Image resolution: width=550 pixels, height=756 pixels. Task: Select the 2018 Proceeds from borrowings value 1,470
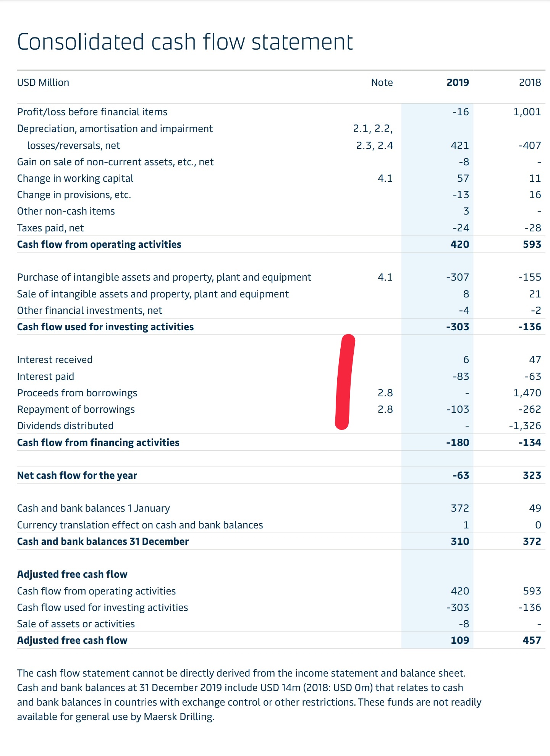click(x=527, y=393)
